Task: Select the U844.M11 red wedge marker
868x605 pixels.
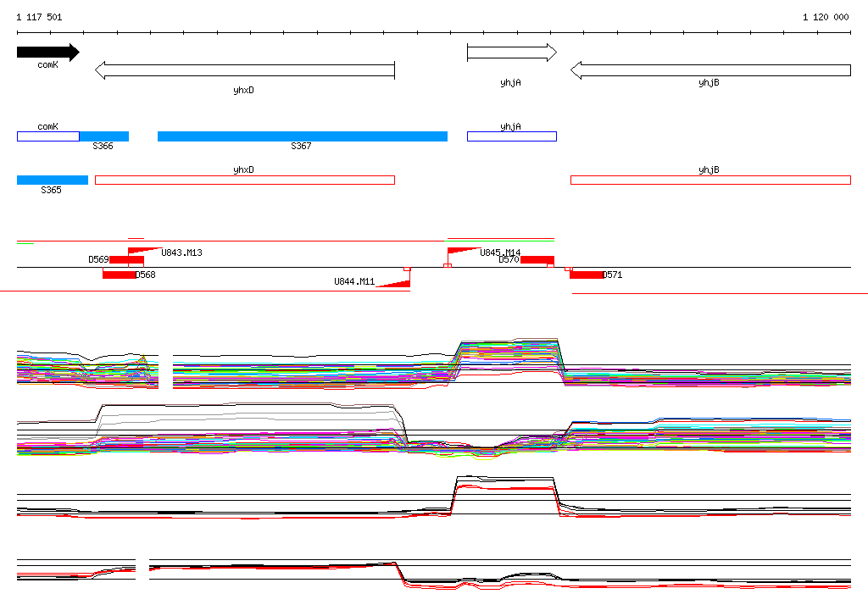Action: pos(394,283)
